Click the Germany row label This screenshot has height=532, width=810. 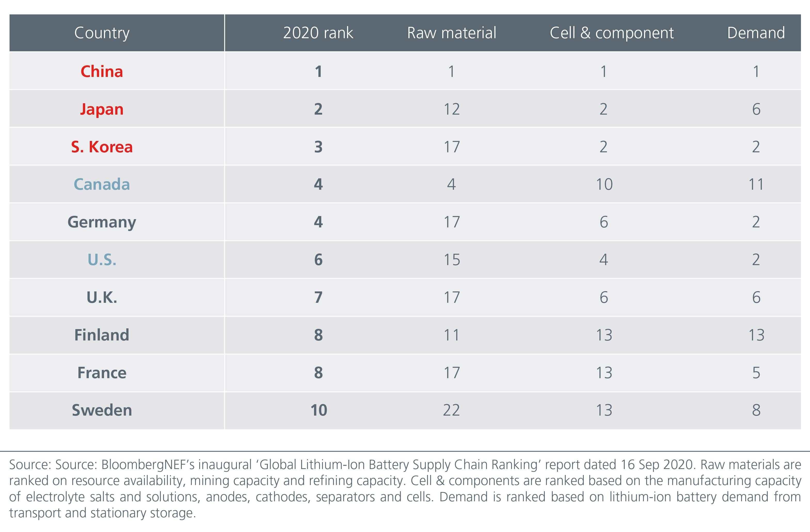[x=102, y=222]
